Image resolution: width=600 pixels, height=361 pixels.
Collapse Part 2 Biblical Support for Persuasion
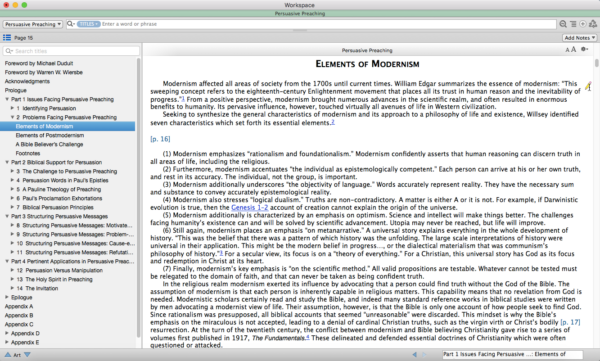[7, 162]
